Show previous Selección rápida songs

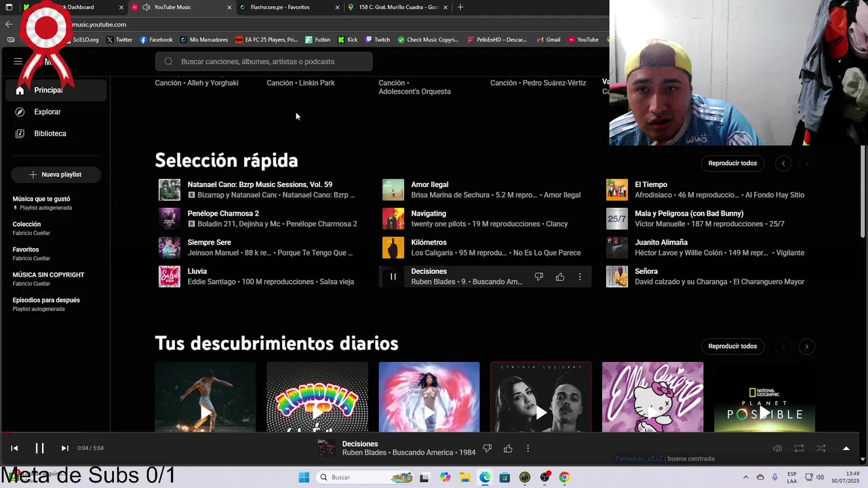783,163
